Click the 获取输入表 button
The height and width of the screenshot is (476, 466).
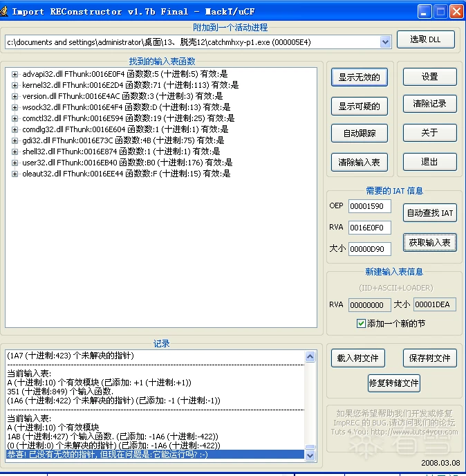click(429, 242)
